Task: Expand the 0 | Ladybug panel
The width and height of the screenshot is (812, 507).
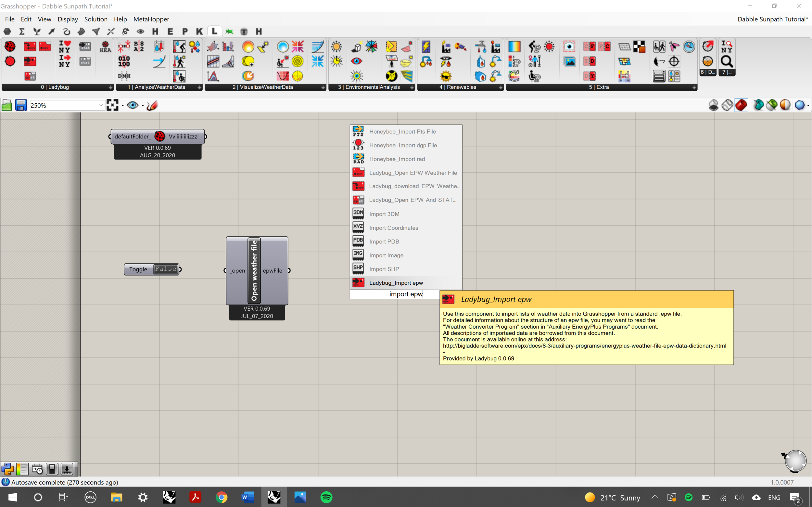Action: [110, 87]
